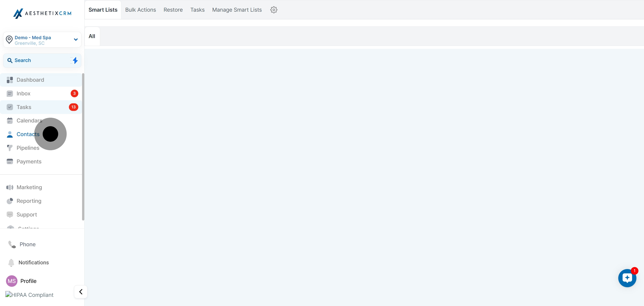The height and width of the screenshot is (306, 644).
Task: Collapse the sidebar with the arrow button
Action: [81, 292]
